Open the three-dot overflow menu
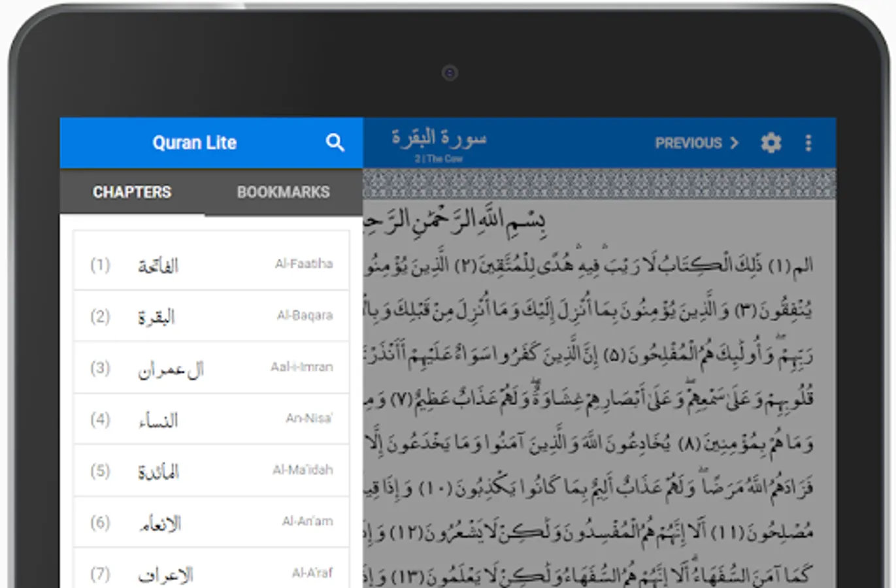896x588 pixels. pyautogui.click(x=808, y=143)
